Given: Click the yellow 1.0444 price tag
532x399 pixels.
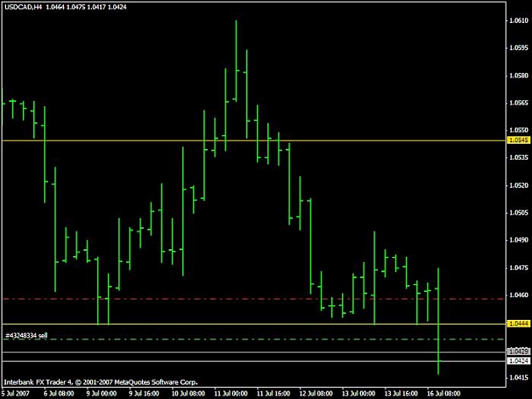Looking at the screenshot, I should coord(518,324).
